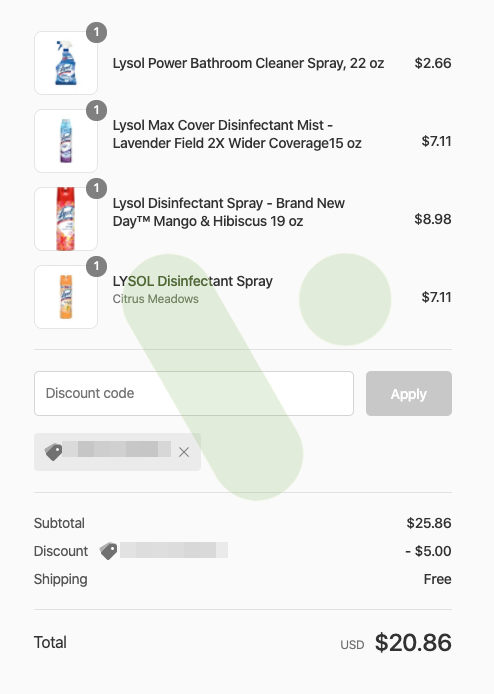494x694 pixels.
Task: Click quantity badge on Mango & Hibiscus item
Action: pos(96,188)
